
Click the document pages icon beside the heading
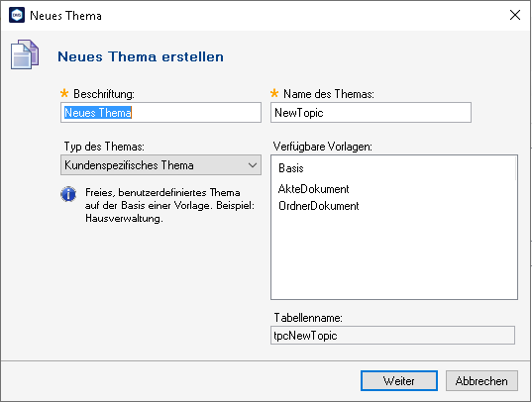[x=25, y=54]
